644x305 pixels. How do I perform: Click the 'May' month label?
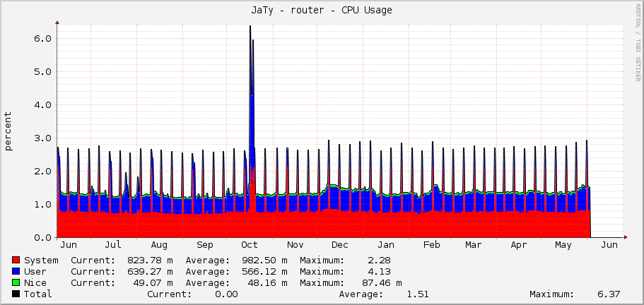click(x=563, y=245)
